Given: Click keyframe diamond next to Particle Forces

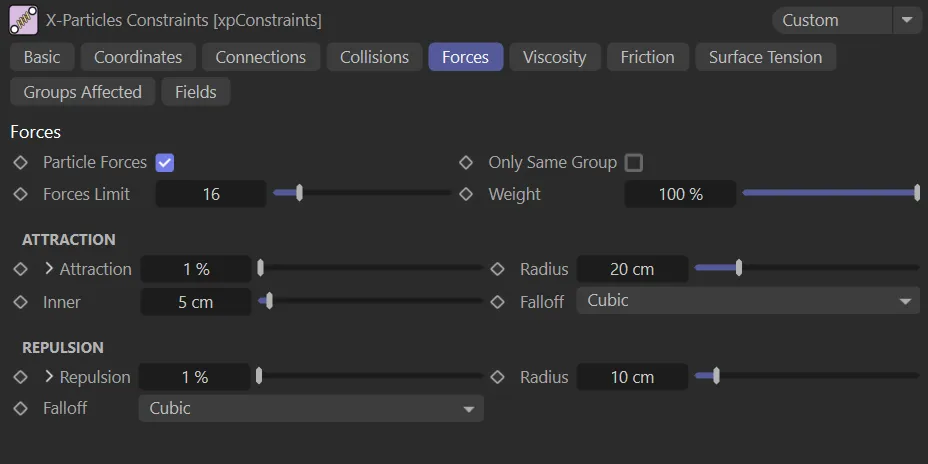Looking at the screenshot, I should point(20,162).
